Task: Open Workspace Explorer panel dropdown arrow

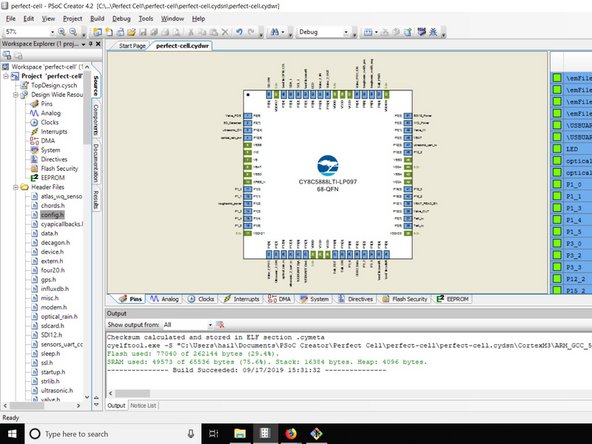Action: (x=83, y=44)
